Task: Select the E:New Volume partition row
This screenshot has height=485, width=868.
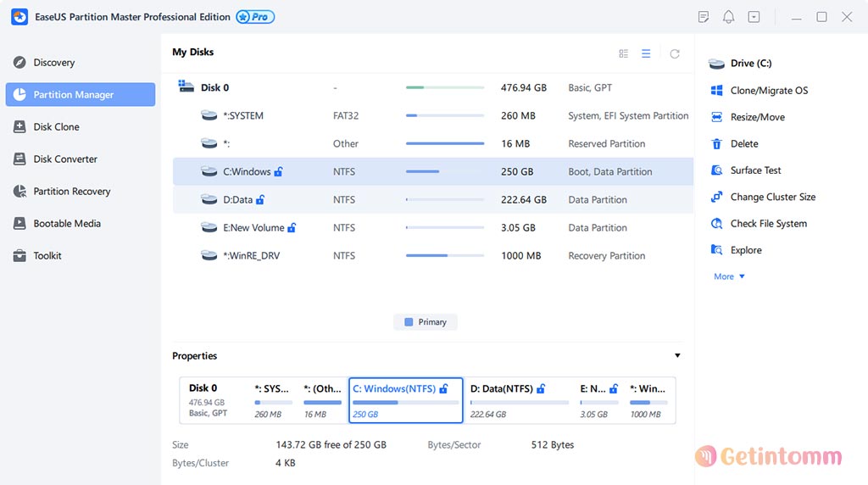Action: point(433,227)
